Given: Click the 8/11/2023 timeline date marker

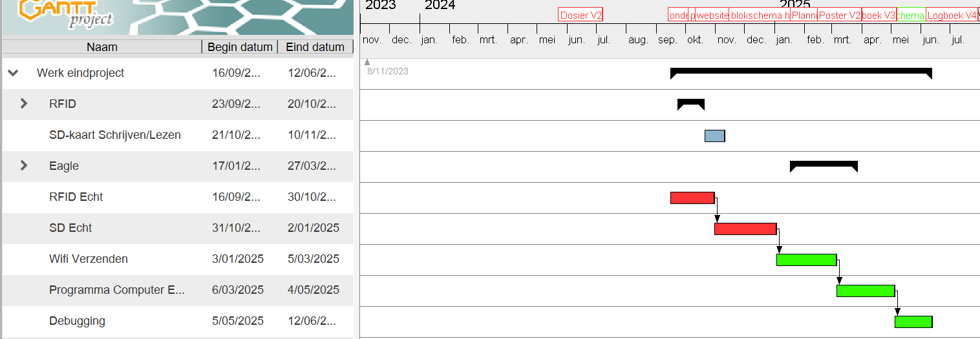Looking at the screenshot, I should click(387, 71).
